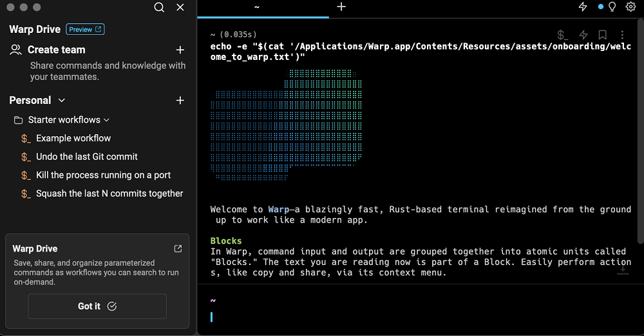
Task: Select the home directory terminal tab
Action: [263, 8]
